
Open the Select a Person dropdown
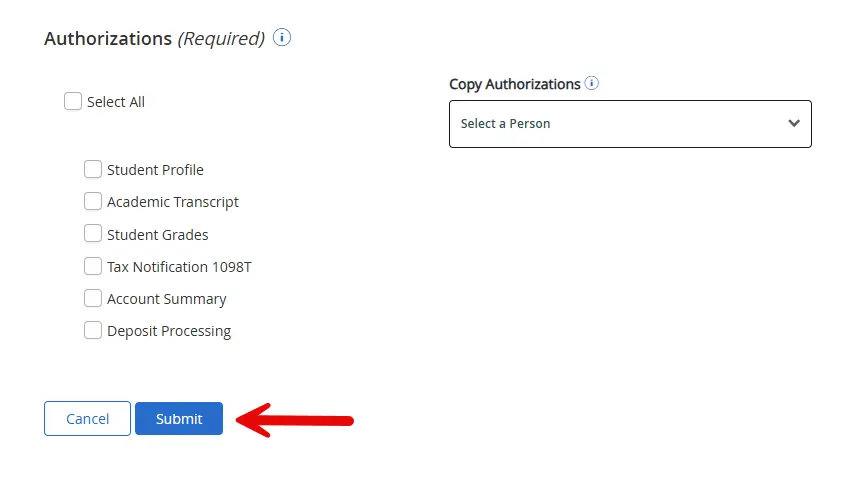tap(629, 124)
